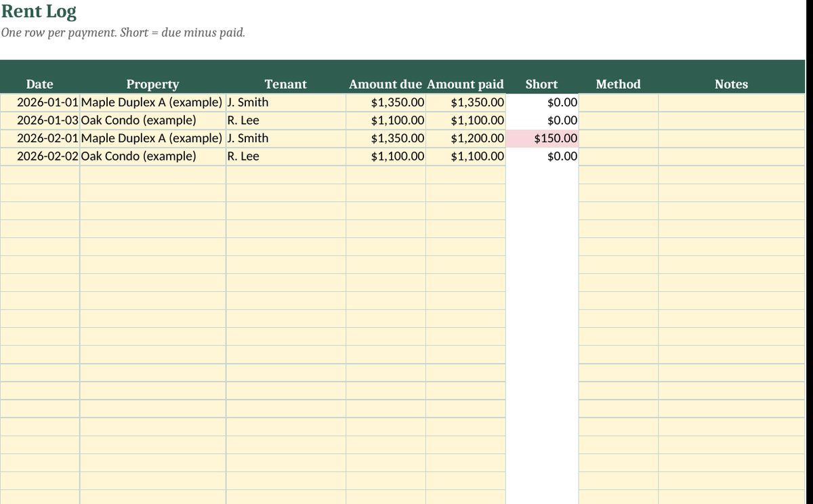Select the Short $0.00 cell for 2026-01-01
Image resolution: width=813 pixels, height=504 pixels.
(x=542, y=102)
